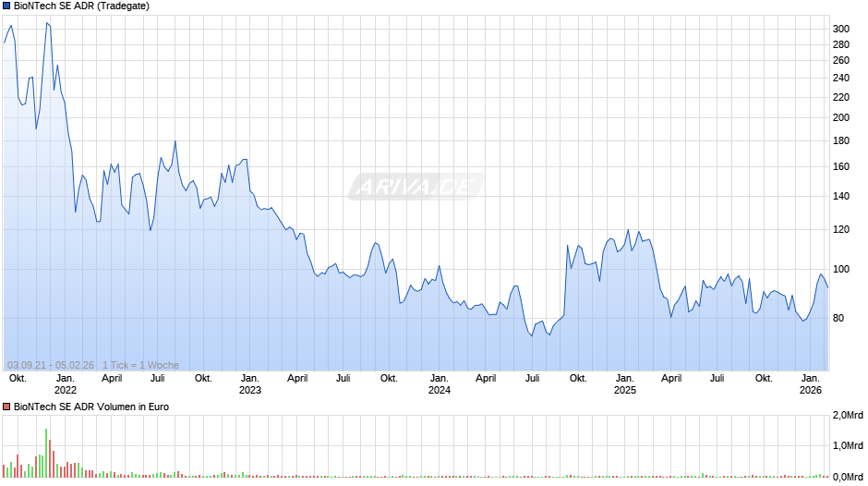Click the 260 price axis label
Screen dimensions: 868x486
pyautogui.click(x=841, y=61)
